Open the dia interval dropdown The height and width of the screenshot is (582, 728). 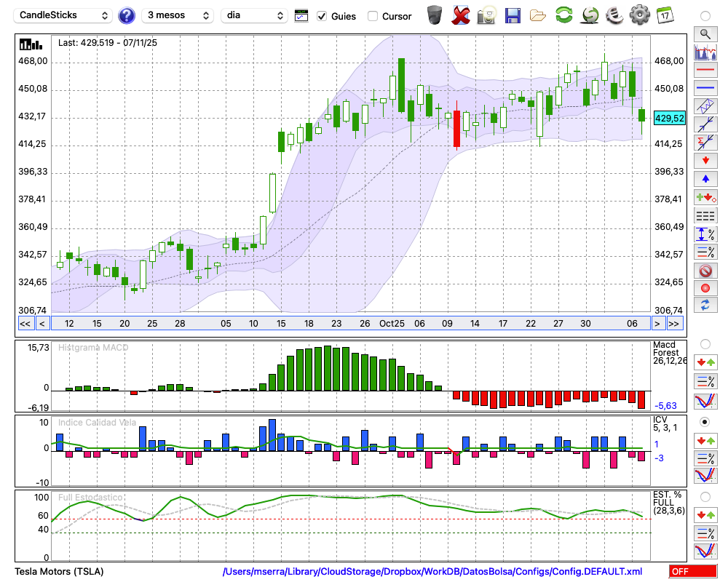(254, 15)
